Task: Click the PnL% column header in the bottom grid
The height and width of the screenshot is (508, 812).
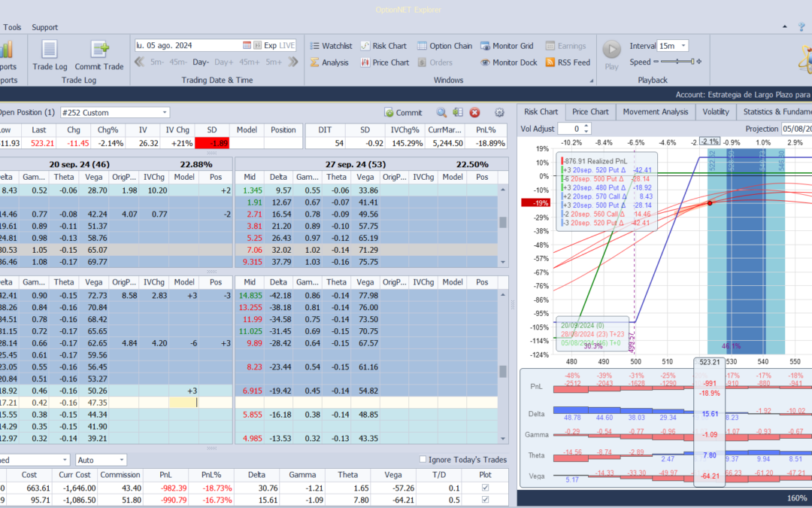Action: point(211,474)
